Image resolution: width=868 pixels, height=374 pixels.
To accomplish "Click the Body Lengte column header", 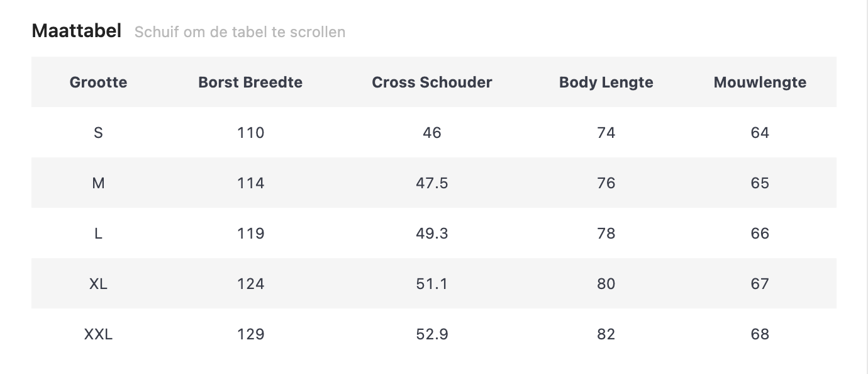I will tap(606, 82).
